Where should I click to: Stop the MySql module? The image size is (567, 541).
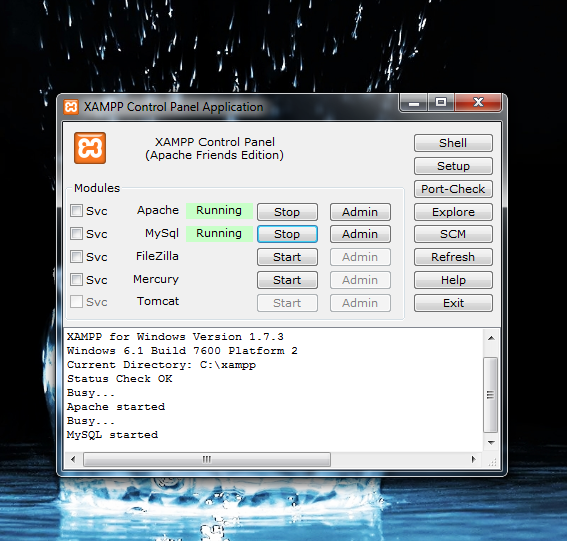(x=287, y=234)
